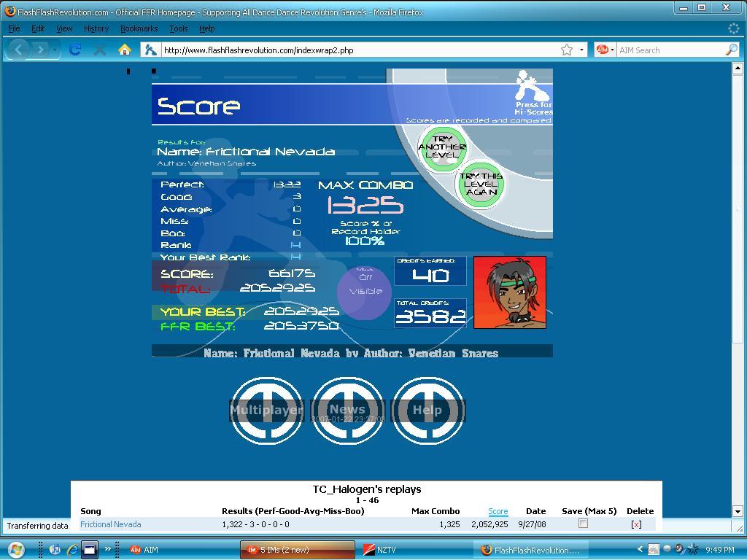Launch Internet Explorer from quick launch
This screenshot has height=560, width=747.
coord(72,550)
